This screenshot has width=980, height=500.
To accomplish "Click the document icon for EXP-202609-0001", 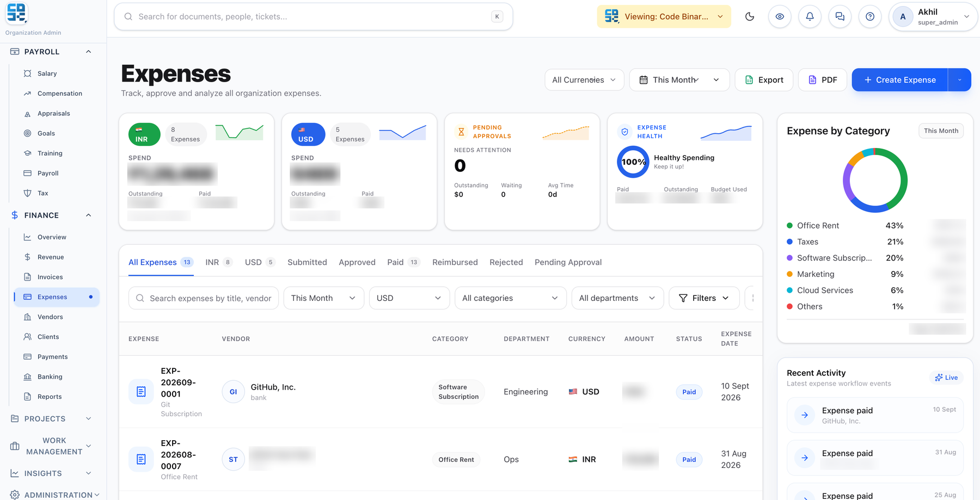I will click(x=141, y=392).
